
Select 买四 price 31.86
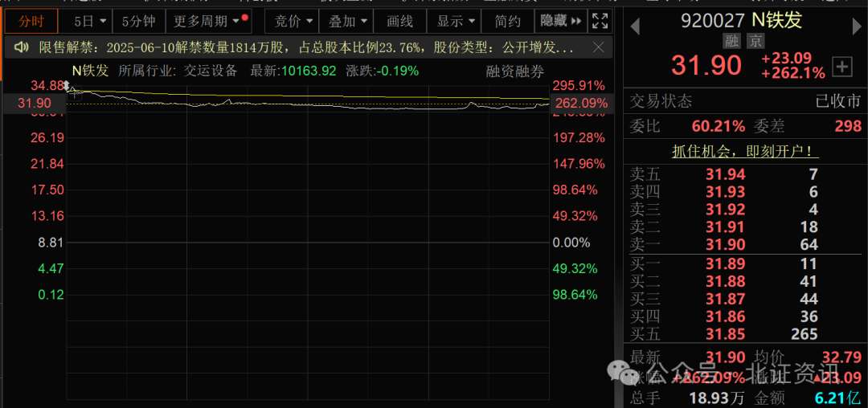[726, 316]
